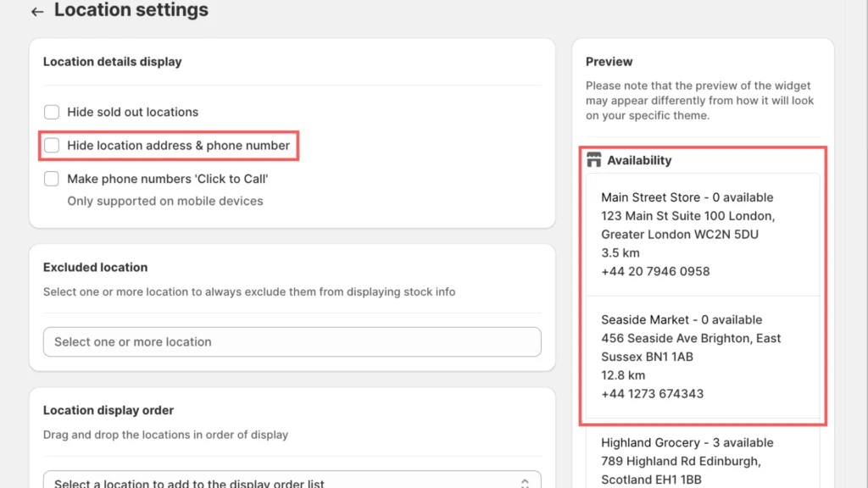
Task: Enable Hide sold out locations checkbox
Action: pos(52,112)
